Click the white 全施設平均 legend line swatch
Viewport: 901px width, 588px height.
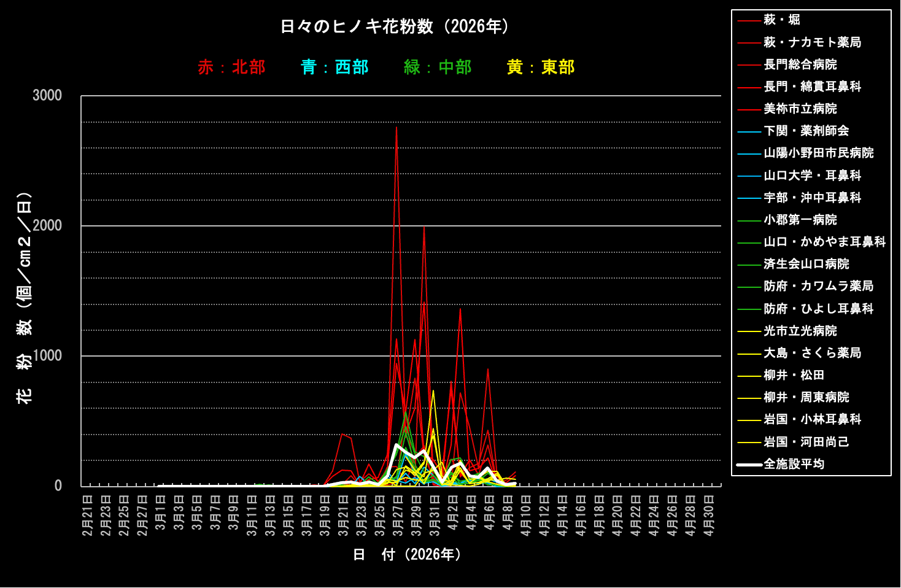(749, 465)
